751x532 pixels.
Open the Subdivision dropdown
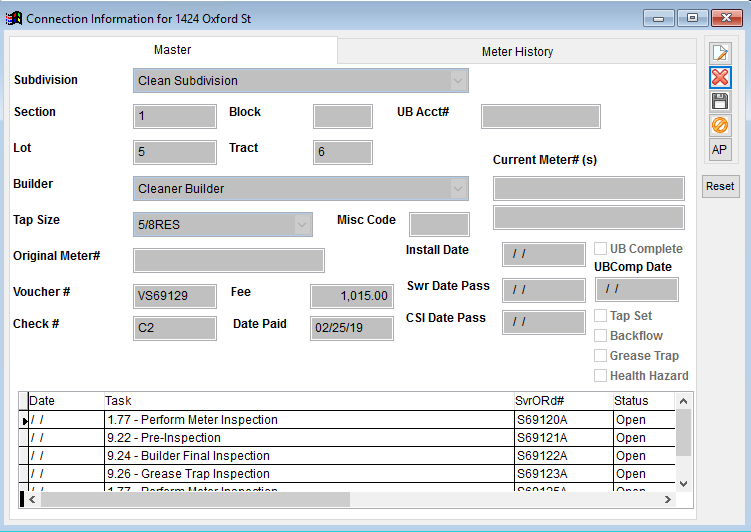coord(458,81)
